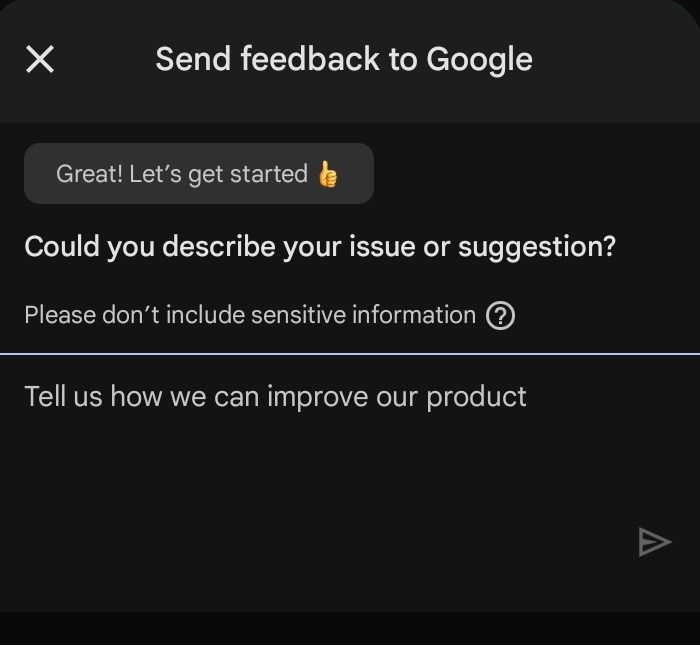Click the "Send feedback to Google" title
This screenshot has width=700, height=645.
click(x=343, y=60)
